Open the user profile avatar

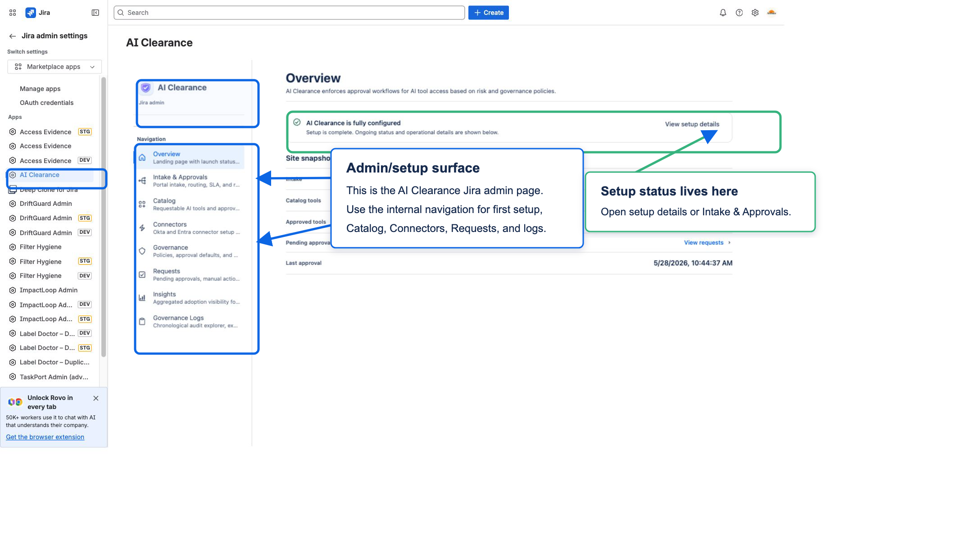(771, 13)
